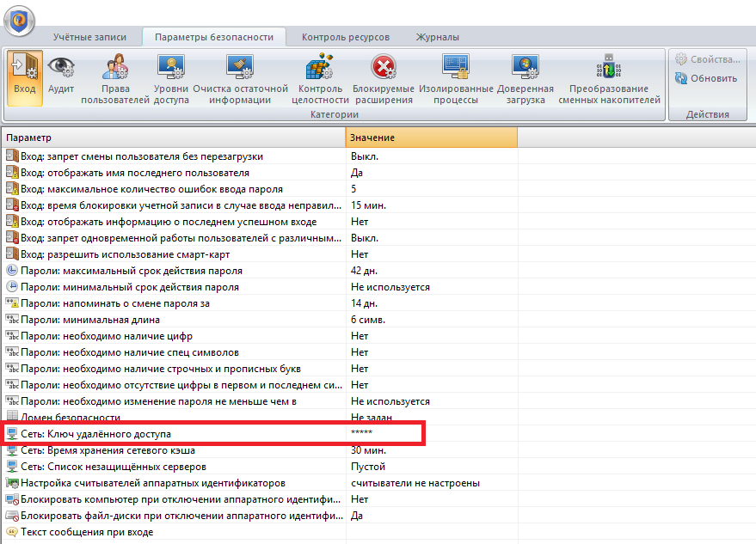Click the value 'Пустой' for unprotected servers list
756x544 pixels.
point(368,467)
